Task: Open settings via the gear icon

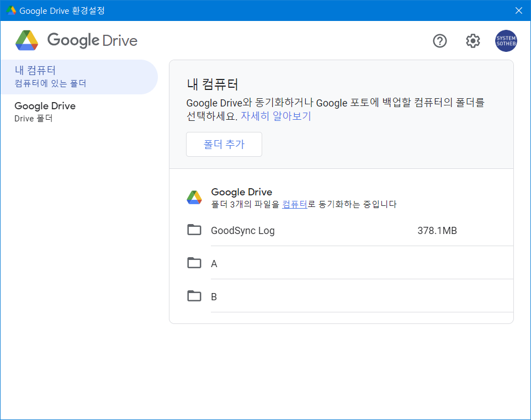Action: click(x=472, y=41)
